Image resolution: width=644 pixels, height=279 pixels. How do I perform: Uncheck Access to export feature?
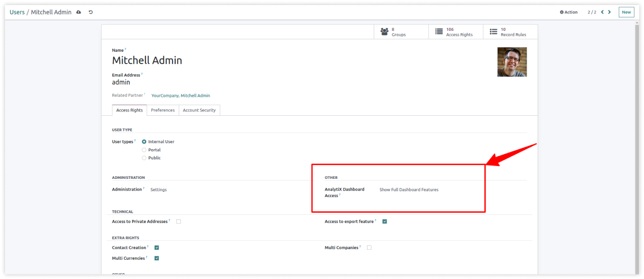(x=384, y=222)
